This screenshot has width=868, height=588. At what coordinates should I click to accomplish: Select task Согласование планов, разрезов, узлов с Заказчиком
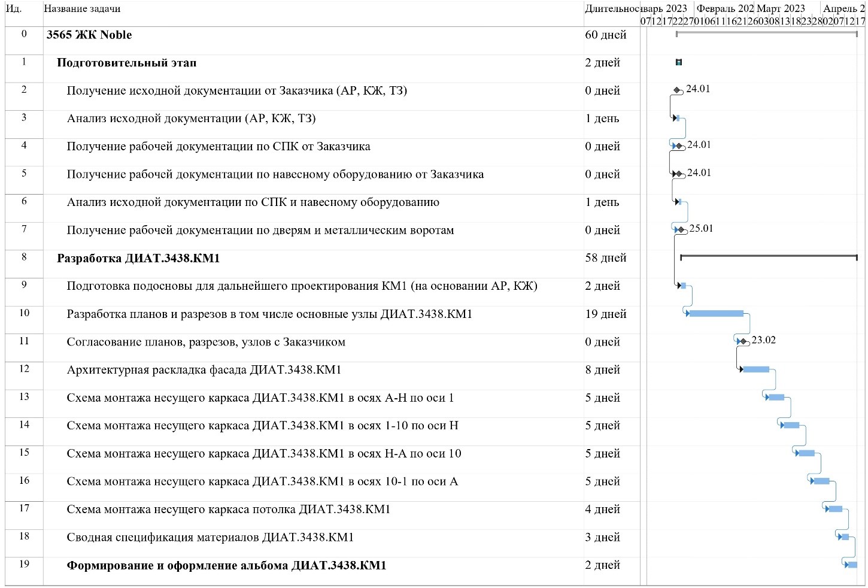click(206, 342)
